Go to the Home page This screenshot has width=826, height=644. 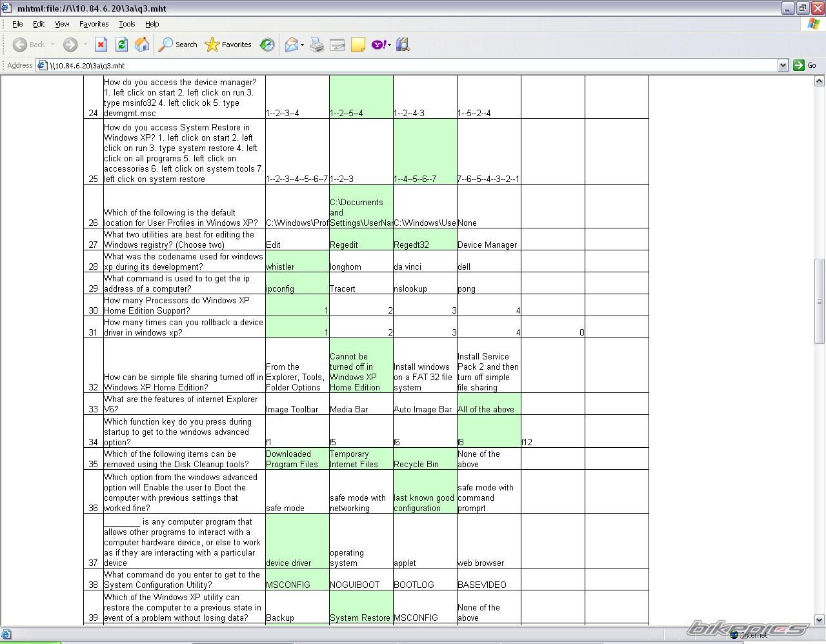[x=142, y=45]
